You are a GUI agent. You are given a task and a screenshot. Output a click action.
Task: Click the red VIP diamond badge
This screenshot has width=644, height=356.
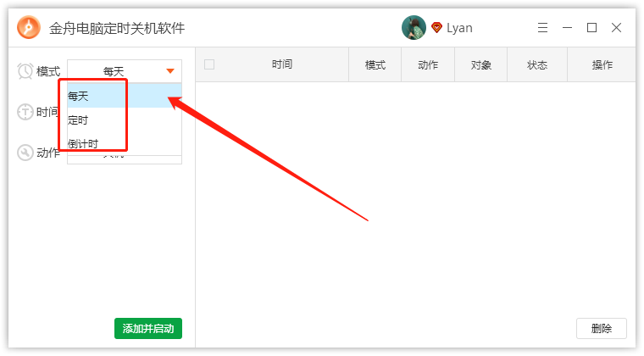point(436,27)
